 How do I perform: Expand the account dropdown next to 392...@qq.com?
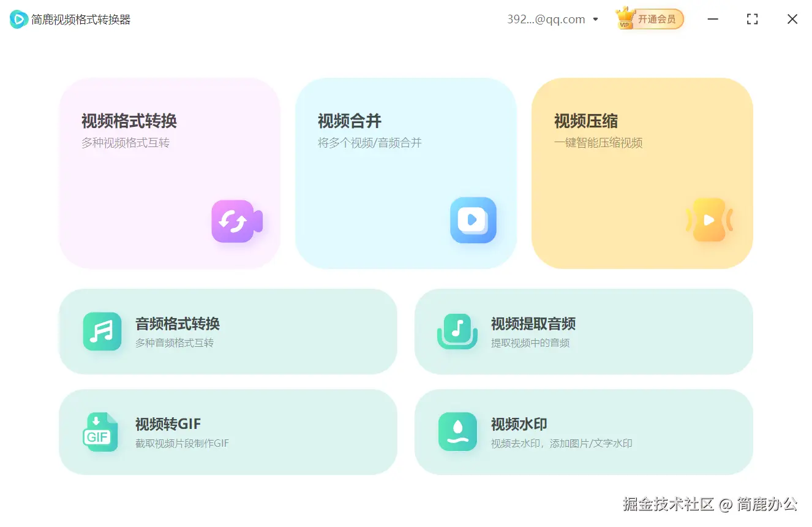595,19
